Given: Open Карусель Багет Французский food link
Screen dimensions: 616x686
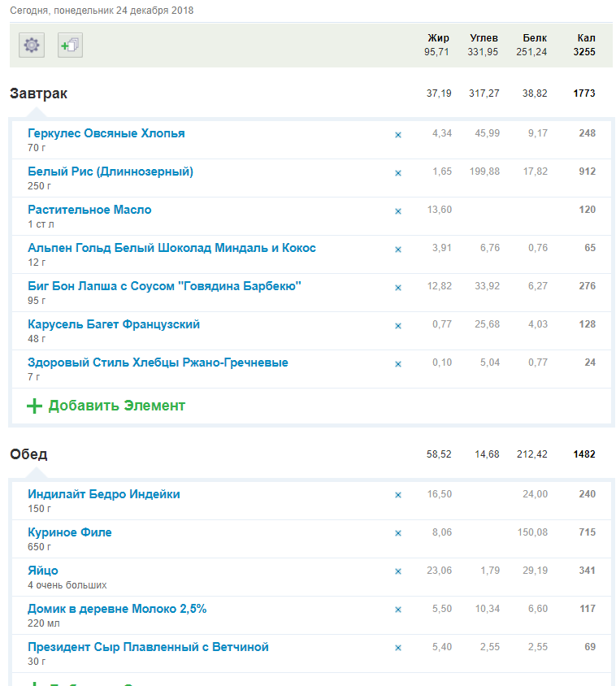Looking at the screenshot, I should click(114, 324).
